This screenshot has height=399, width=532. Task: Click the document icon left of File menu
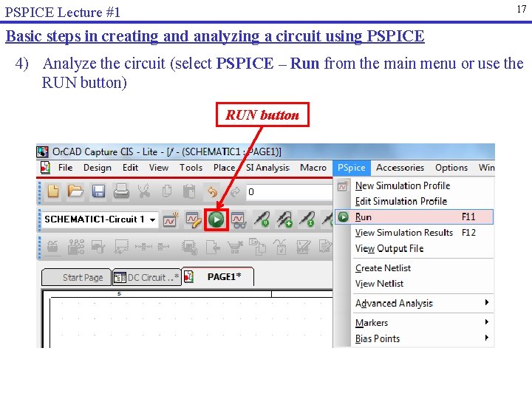pos(45,168)
